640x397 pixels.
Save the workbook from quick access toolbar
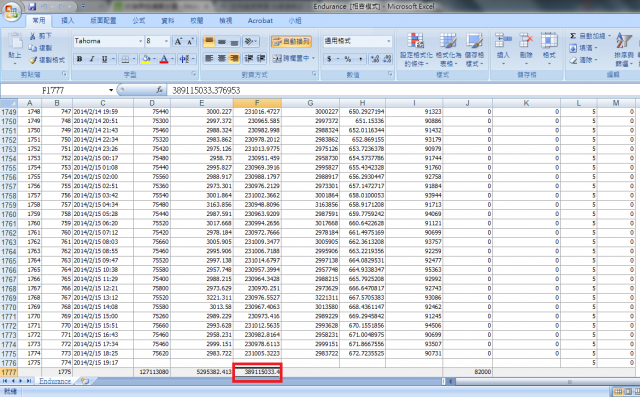pos(32,7)
